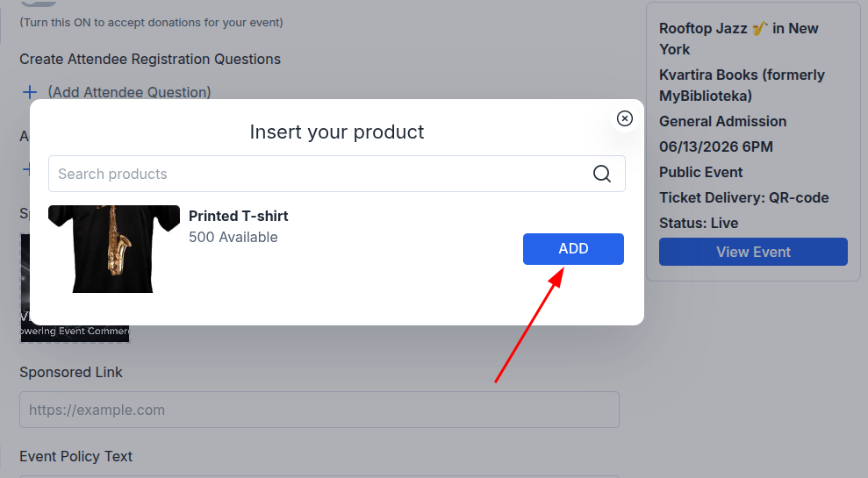Click the Rooftop Jazz in New York title
The width and height of the screenshot is (868, 478).
pos(738,39)
